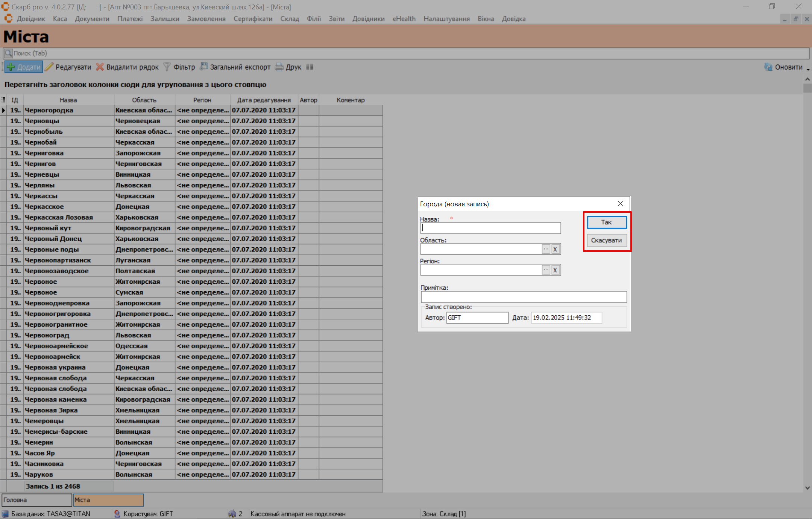Open the eHealth menu
The width and height of the screenshot is (812, 519).
point(404,19)
